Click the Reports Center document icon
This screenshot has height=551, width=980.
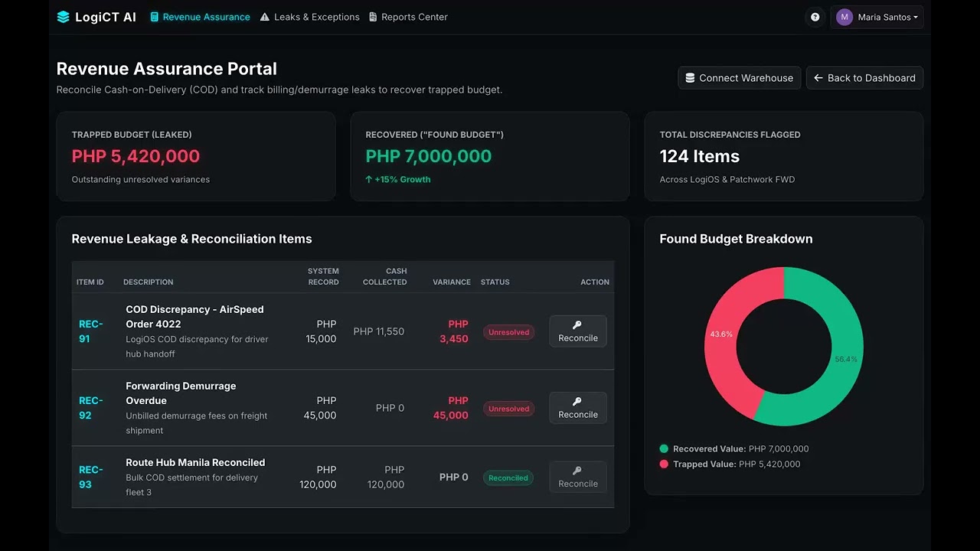(373, 17)
